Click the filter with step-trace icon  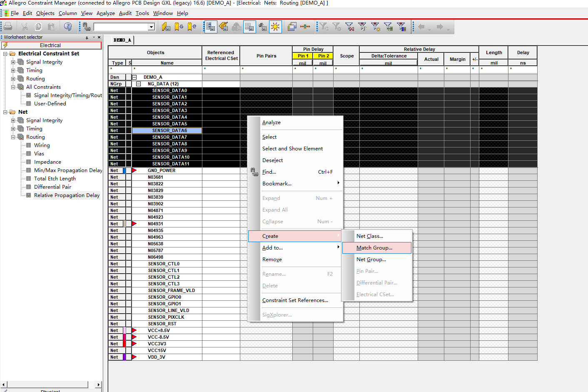click(x=362, y=27)
